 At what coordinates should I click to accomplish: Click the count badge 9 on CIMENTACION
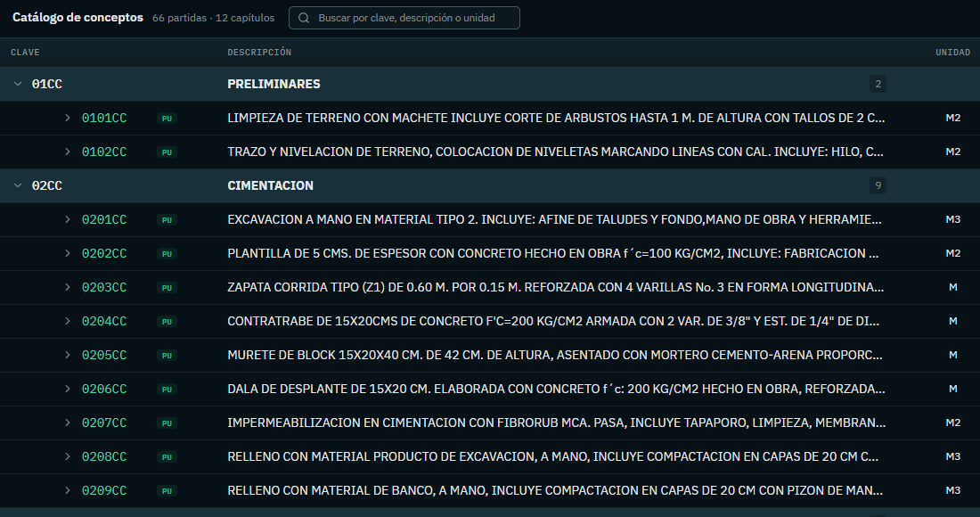pyautogui.click(x=878, y=185)
